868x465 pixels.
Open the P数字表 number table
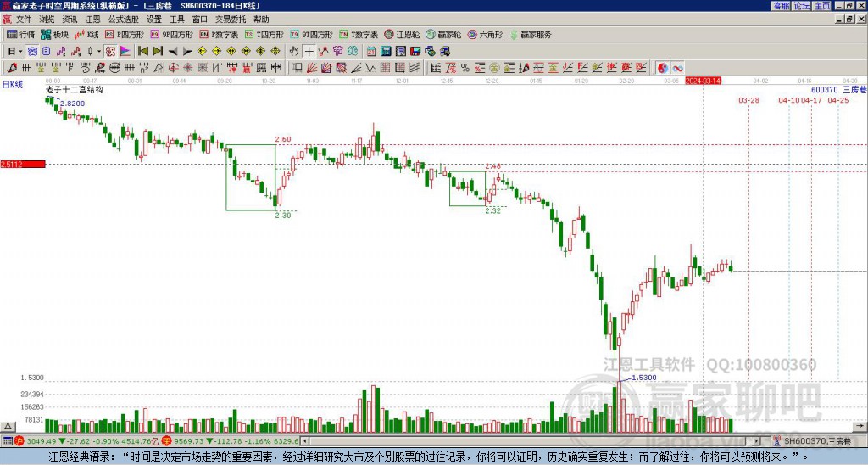click(x=219, y=34)
